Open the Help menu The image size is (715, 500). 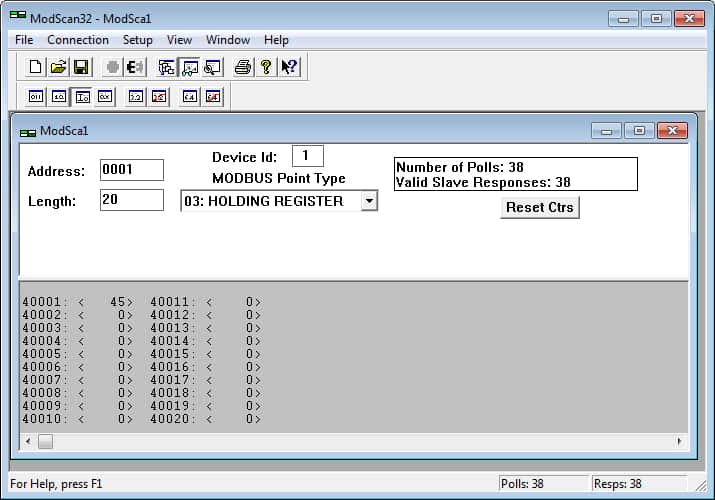pyautogui.click(x=276, y=40)
